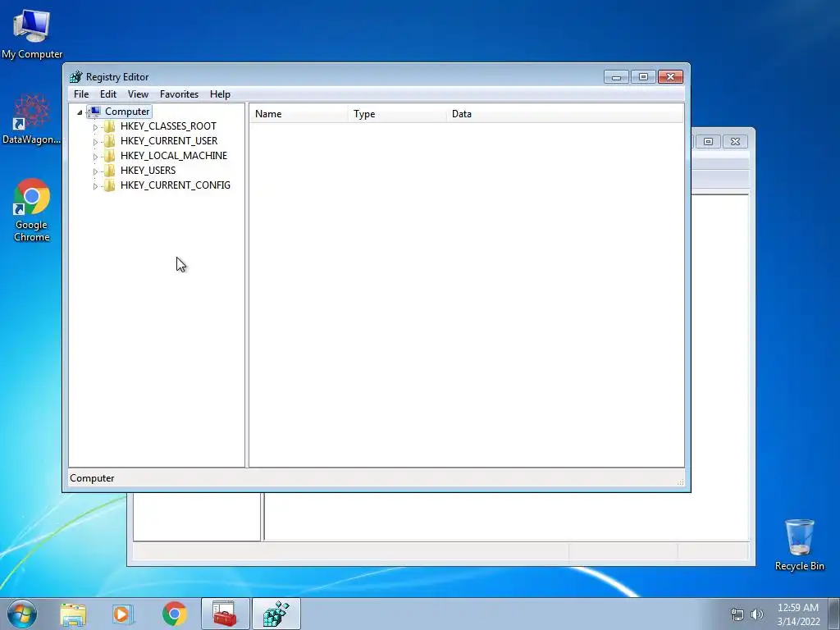Open the Favorites menu
This screenshot has height=630, width=840.
[179, 94]
